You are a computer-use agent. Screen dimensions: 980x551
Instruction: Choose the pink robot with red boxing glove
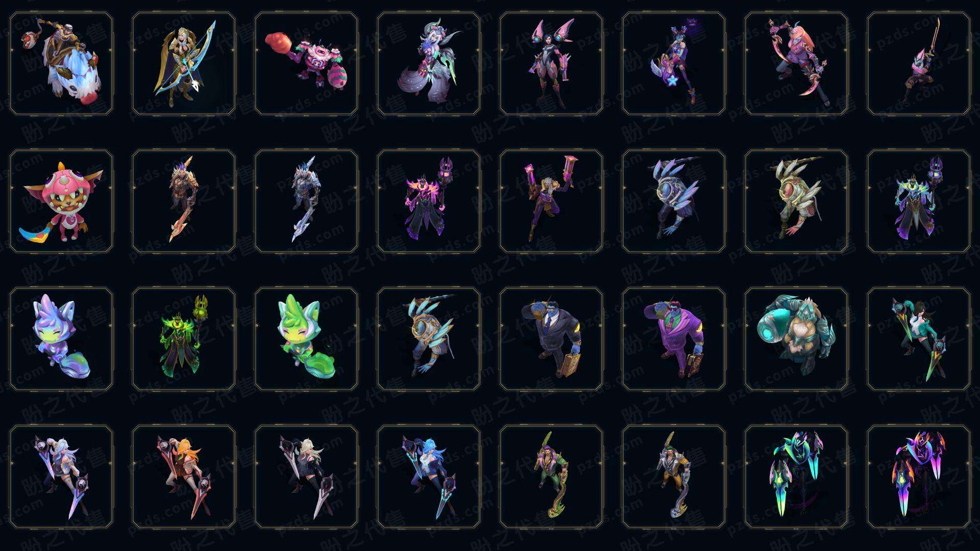(306, 64)
